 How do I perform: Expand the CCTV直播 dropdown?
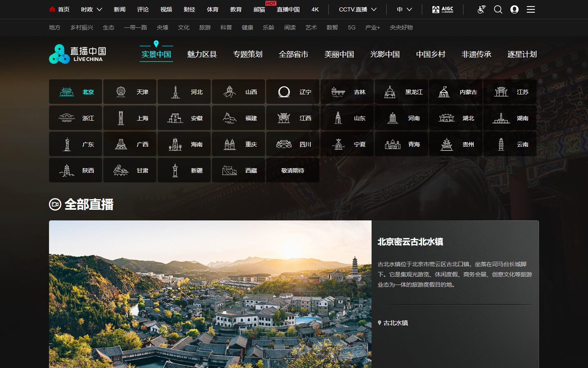tap(358, 9)
